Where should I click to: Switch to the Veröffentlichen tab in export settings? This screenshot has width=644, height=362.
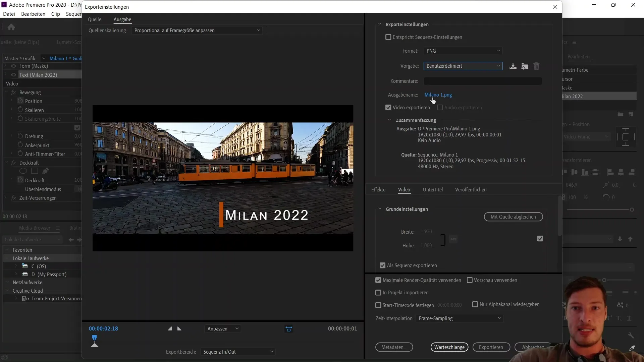coord(471,190)
